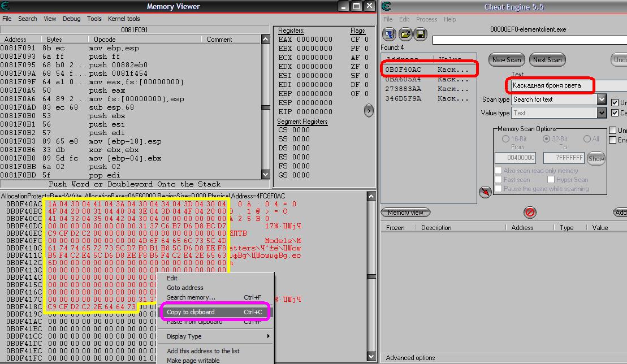Click disassembler scroll down arrow
The image size is (627, 364).
(266, 174)
